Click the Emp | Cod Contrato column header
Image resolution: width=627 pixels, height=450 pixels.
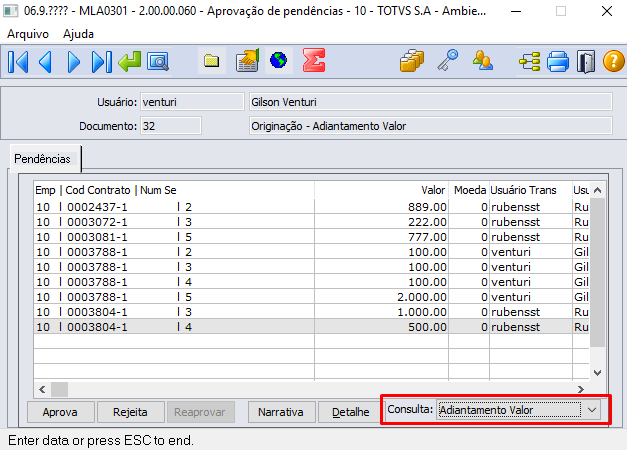[x=174, y=190]
